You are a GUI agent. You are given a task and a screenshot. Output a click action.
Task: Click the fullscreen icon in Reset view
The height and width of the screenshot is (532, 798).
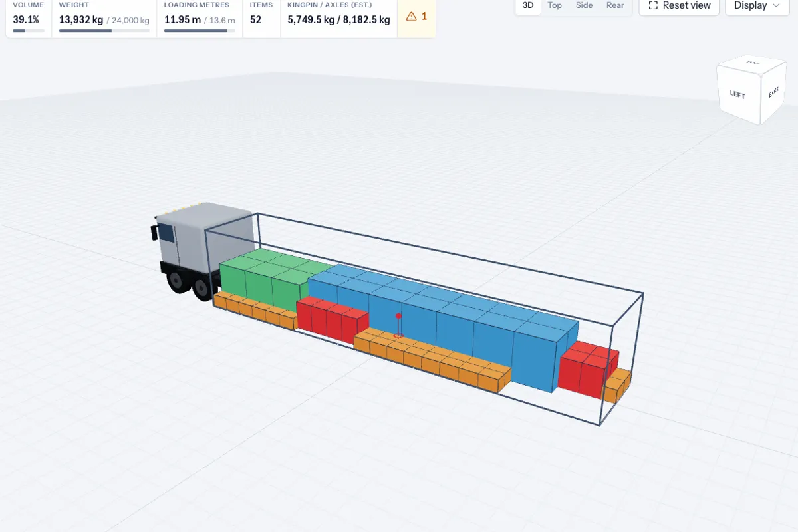(653, 5)
